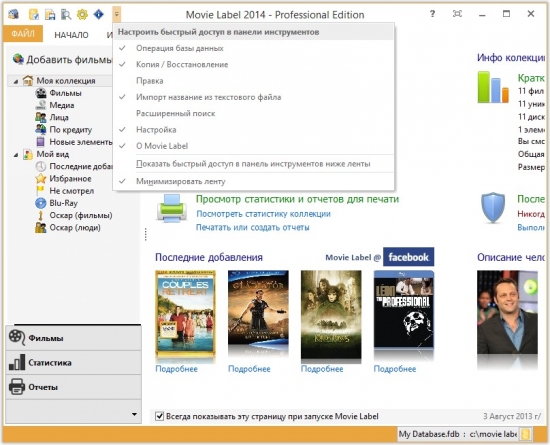550x445 pixels.
Task: Click the bar chart icon under Инфо колекции
Action: 493,87
